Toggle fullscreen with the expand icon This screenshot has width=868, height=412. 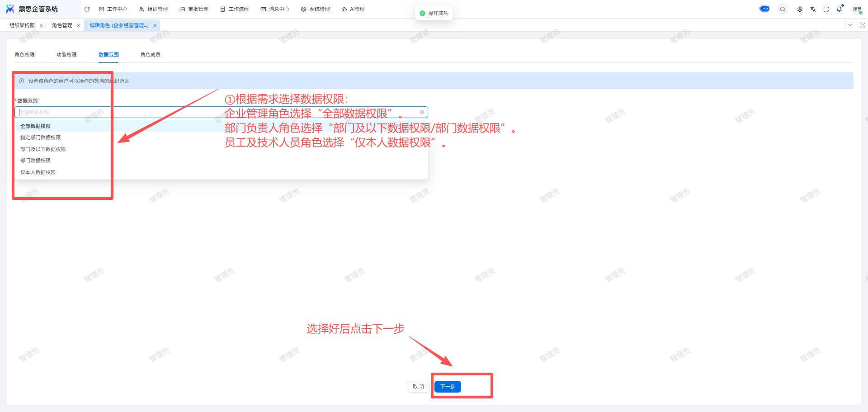[x=826, y=9]
